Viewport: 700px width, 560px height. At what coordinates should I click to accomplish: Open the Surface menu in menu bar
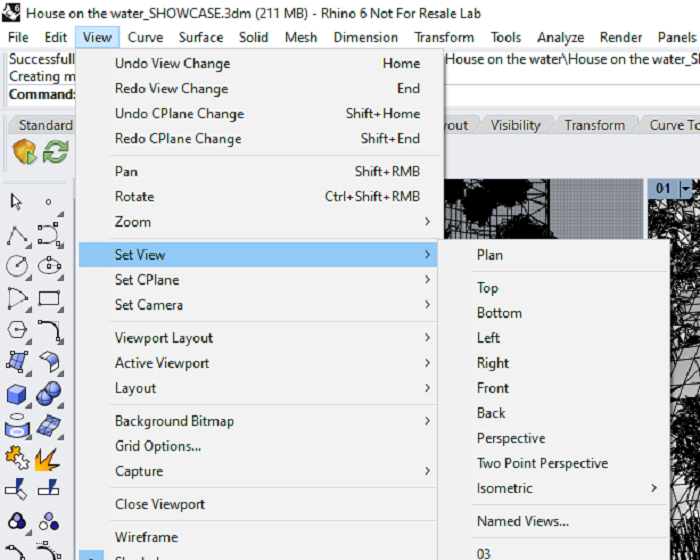point(201,37)
